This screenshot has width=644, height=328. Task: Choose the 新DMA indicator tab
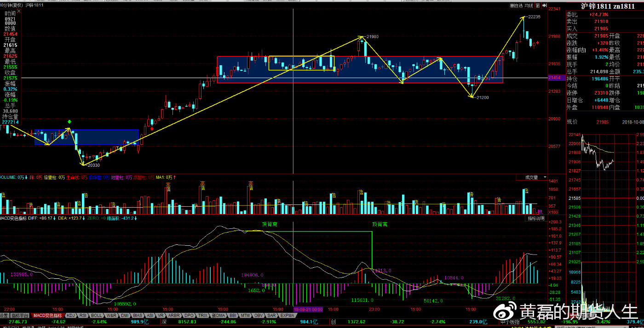tap(218, 316)
